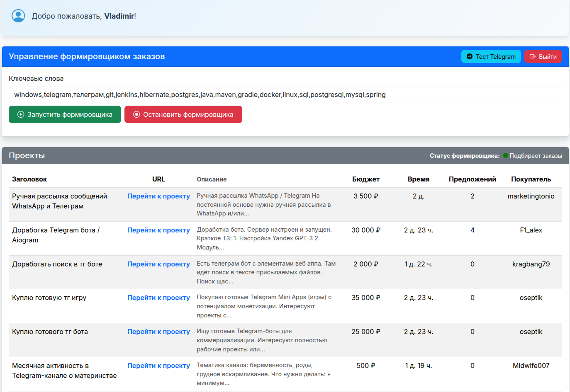
Task: Click the Telegram icon in Тест Telegram button
Action: click(x=470, y=57)
